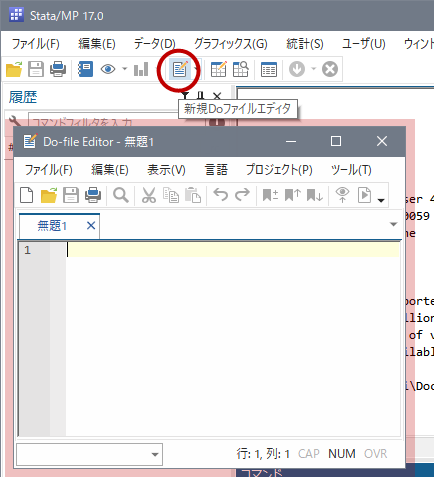The image size is (434, 477).
Task: Open ツール(T) menu in Do-file Editor
Action: [x=351, y=170]
